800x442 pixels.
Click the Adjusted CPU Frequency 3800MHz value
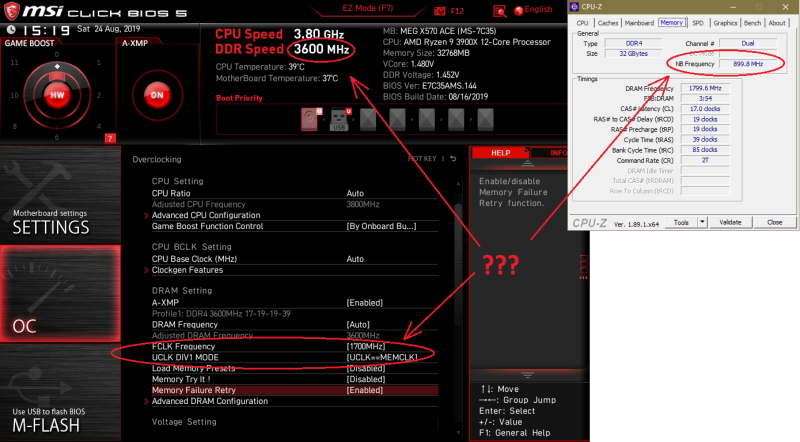[x=363, y=204]
